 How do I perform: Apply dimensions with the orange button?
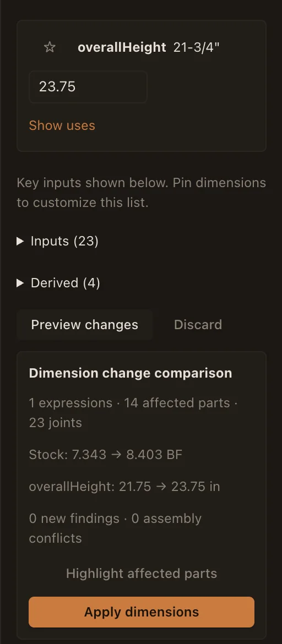click(142, 612)
